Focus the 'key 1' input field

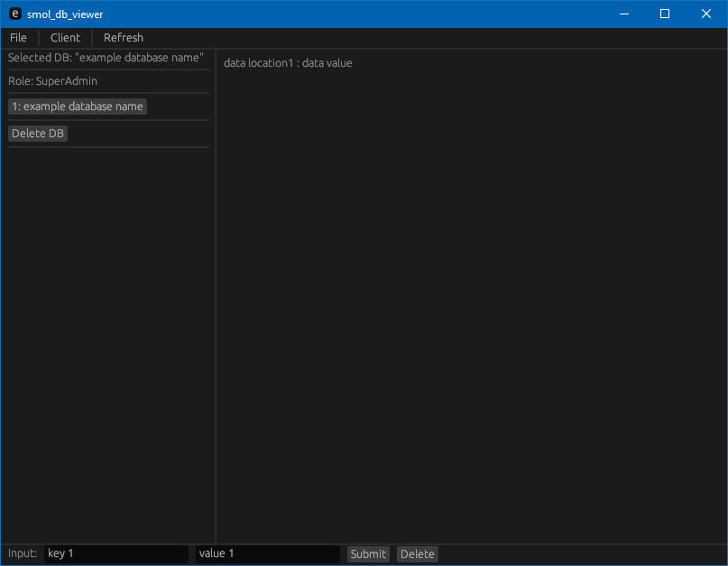(116, 554)
